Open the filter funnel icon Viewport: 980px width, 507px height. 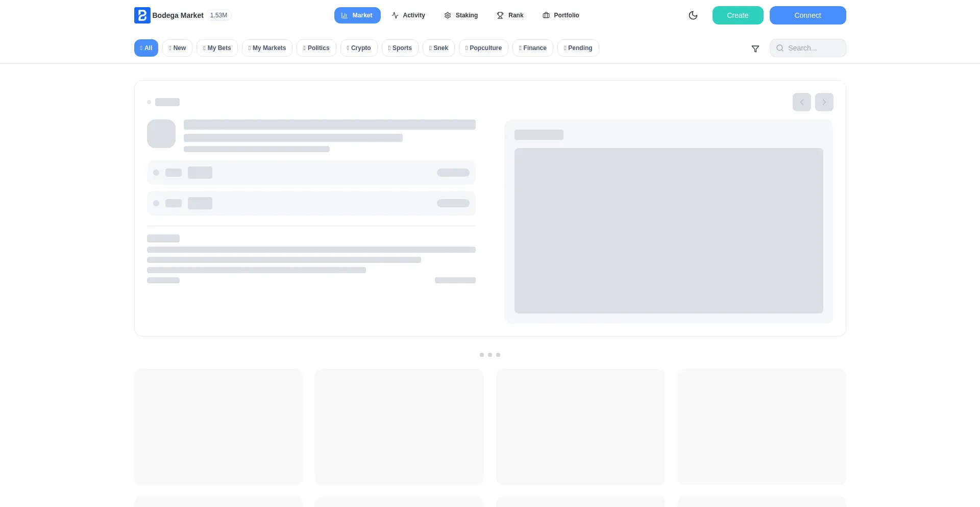point(755,49)
